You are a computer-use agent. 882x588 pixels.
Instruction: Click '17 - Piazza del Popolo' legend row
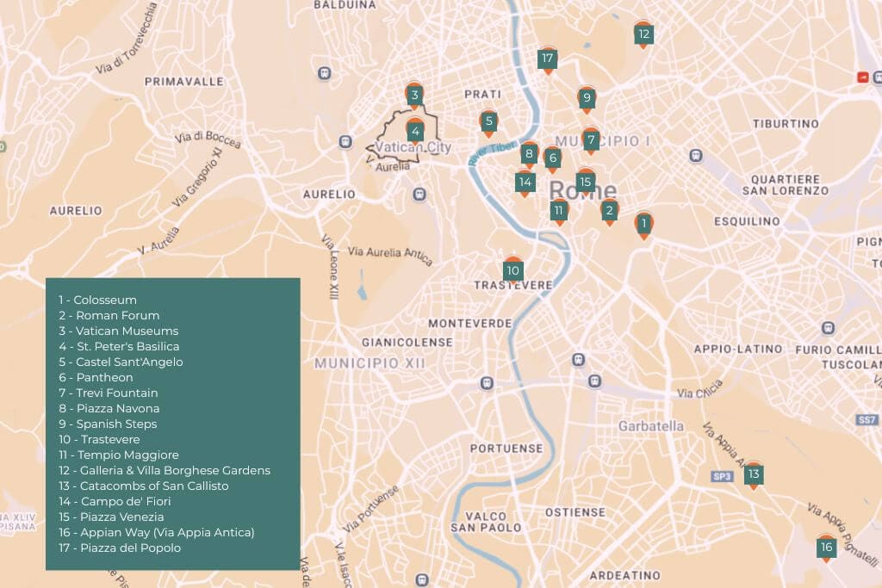pyautogui.click(x=120, y=548)
